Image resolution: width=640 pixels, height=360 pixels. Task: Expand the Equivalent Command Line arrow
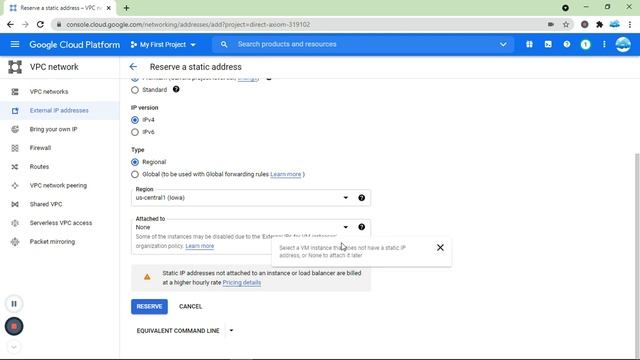pyautogui.click(x=231, y=331)
